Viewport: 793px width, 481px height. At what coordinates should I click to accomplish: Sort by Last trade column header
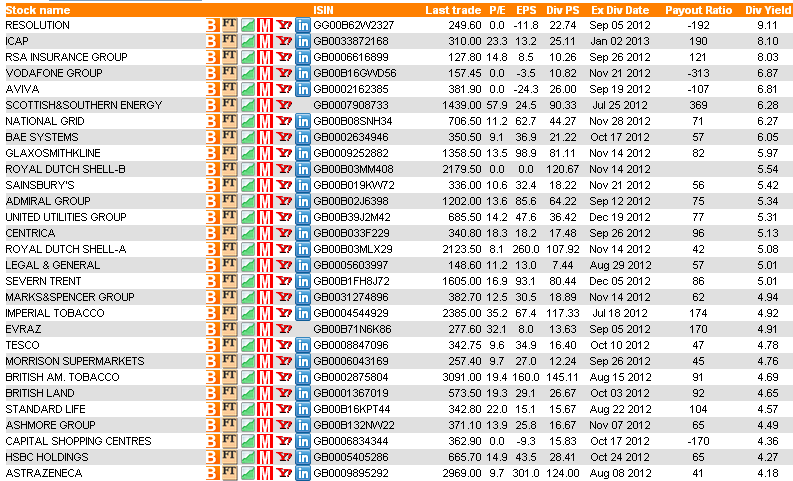point(453,10)
